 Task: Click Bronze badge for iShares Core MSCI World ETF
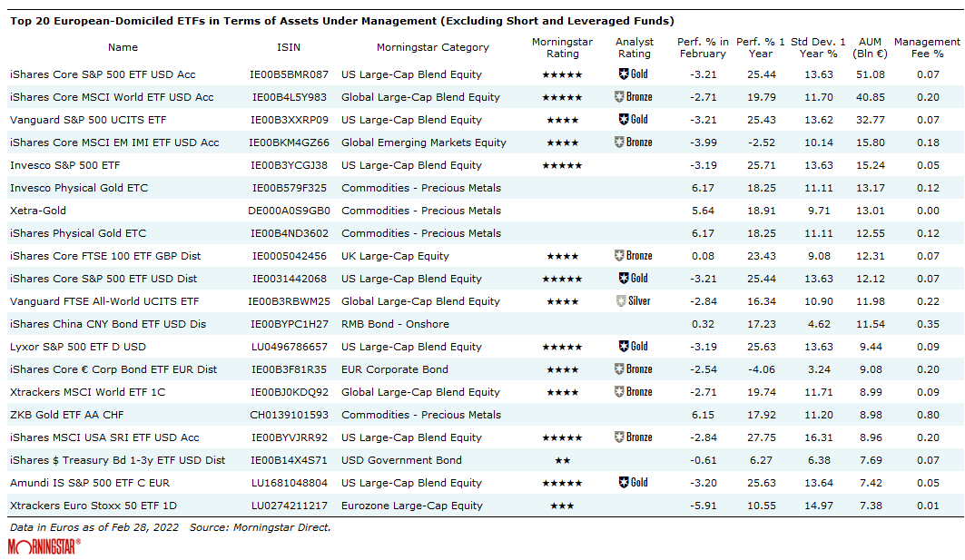tap(634, 97)
